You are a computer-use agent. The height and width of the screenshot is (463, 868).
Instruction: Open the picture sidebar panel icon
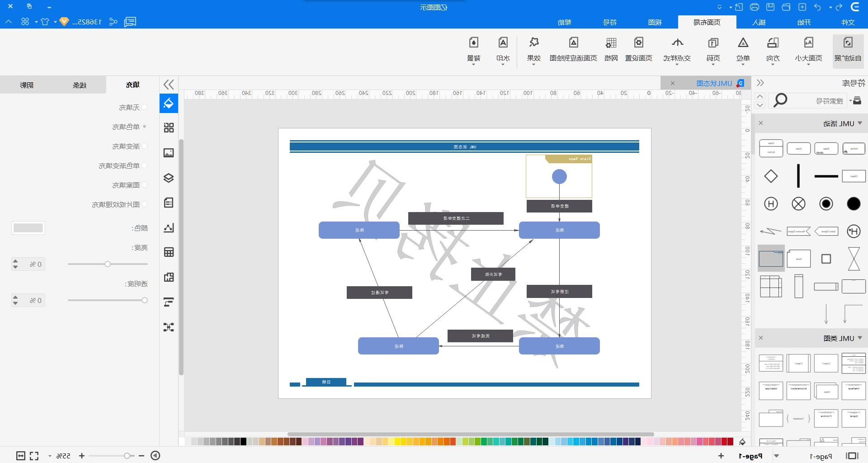point(169,153)
